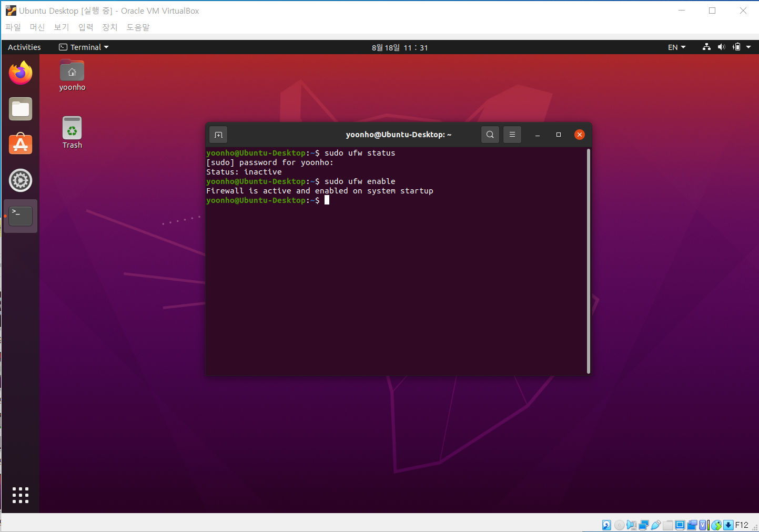
Task: Click the terminal vertical scrollbar
Action: point(589,261)
